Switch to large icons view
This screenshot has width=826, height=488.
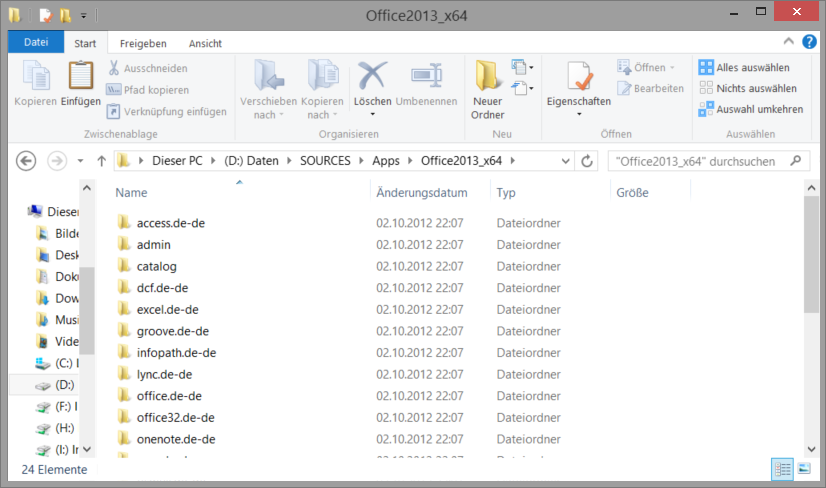click(x=804, y=468)
